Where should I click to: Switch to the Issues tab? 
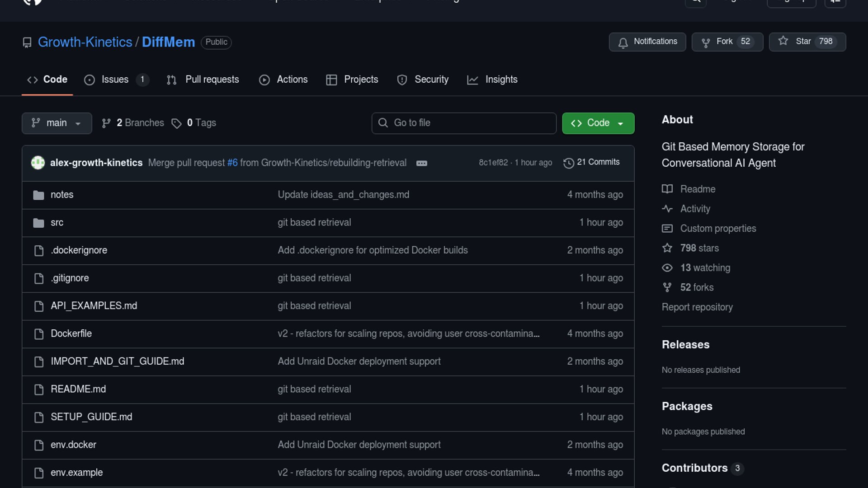[115, 80]
